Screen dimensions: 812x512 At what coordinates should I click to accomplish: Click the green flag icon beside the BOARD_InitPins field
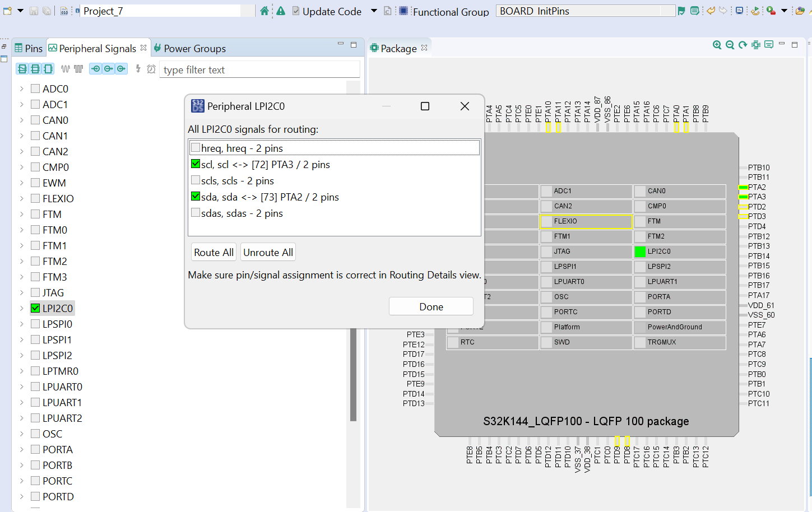(x=681, y=11)
